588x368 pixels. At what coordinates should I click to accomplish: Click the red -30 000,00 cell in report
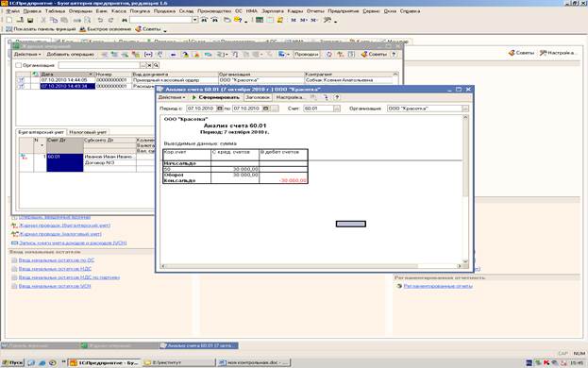click(283, 180)
